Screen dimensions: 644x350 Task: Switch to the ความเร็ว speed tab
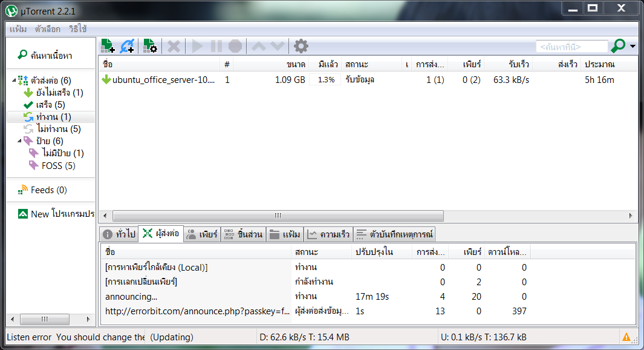(328, 234)
